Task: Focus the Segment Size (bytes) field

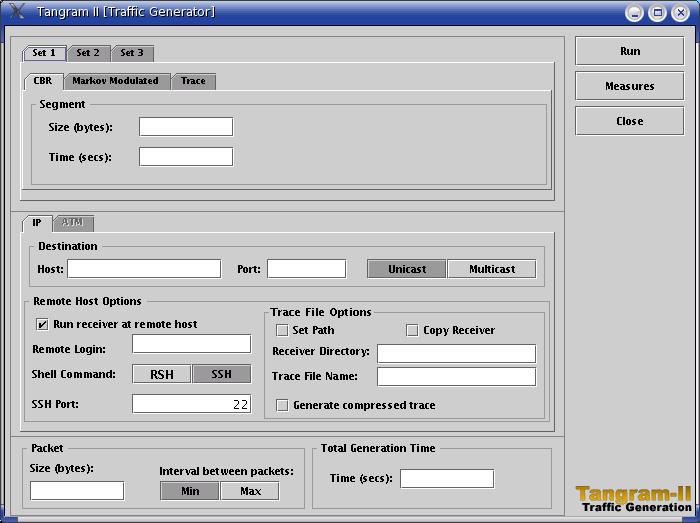Action: (186, 127)
